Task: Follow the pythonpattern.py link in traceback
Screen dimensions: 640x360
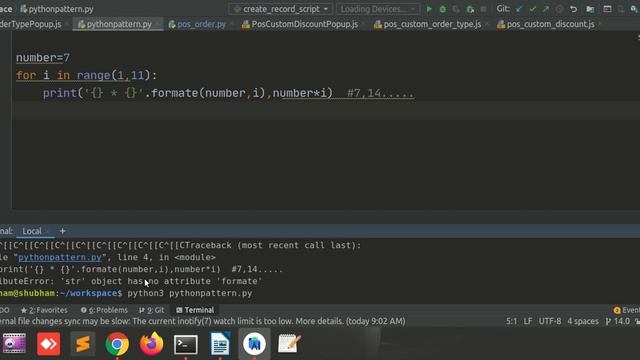Action: coord(60,257)
